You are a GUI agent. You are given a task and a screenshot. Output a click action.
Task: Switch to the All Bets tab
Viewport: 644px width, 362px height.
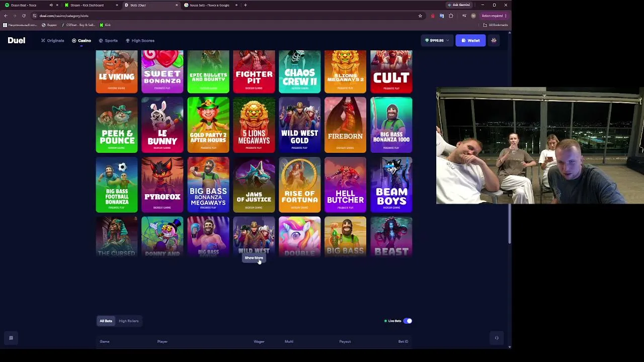tap(106, 321)
